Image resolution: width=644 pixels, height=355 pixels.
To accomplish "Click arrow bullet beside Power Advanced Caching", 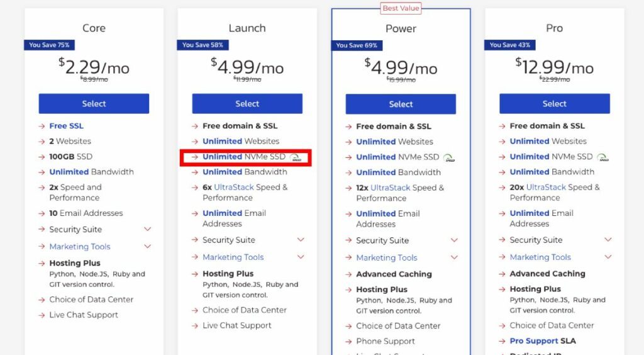I will [348, 274].
